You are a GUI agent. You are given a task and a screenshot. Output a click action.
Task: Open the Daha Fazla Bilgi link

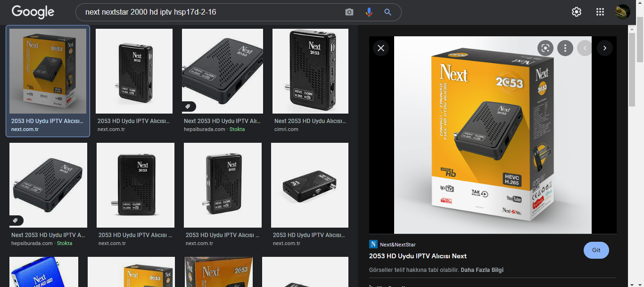[482, 270]
